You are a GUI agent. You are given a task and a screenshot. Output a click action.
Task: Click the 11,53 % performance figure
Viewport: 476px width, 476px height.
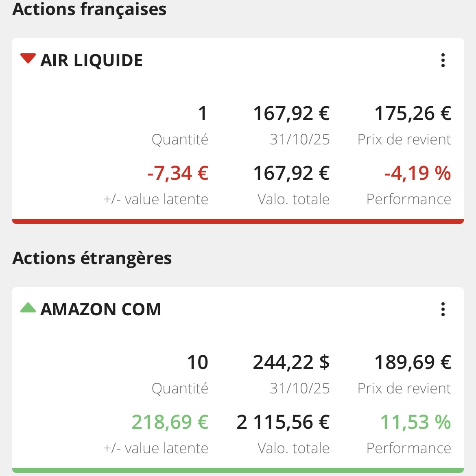tap(415, 422)
